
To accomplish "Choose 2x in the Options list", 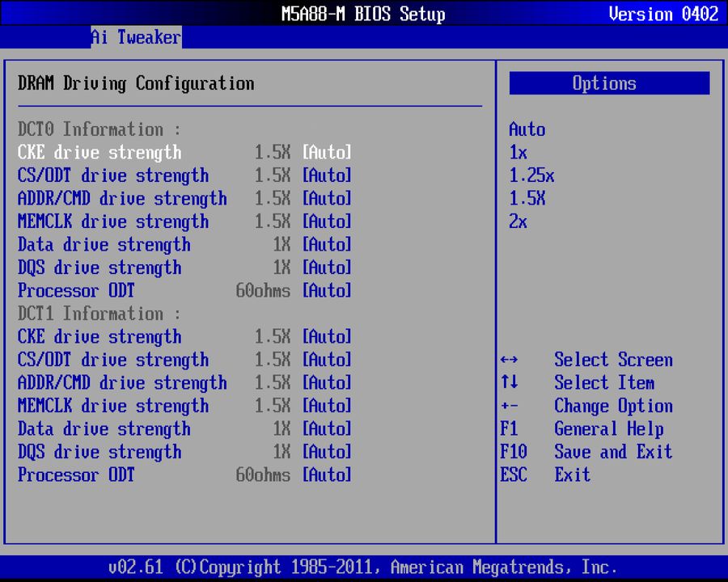I will click(518, 221).
